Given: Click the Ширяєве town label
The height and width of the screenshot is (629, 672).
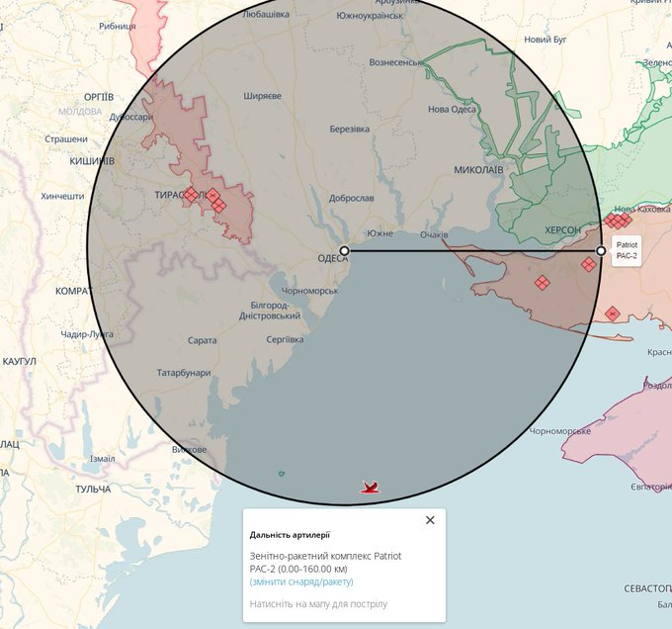Looking at the screenshot, I should click(262, 96).
